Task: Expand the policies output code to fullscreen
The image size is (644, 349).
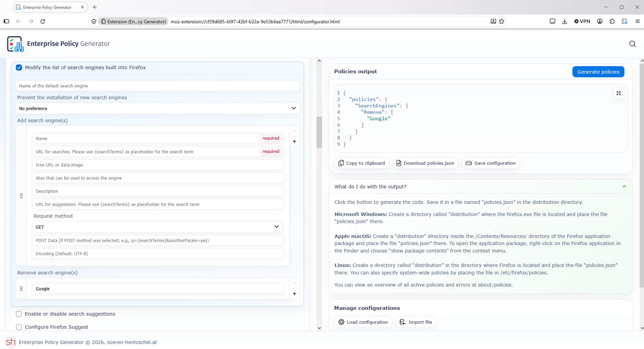Action: click(618, 93)
